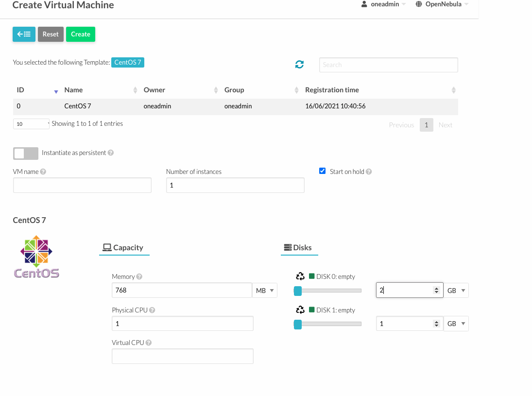Enable Instantiate as persistent
The image size is (532, 396).
[x=25, y=153]
